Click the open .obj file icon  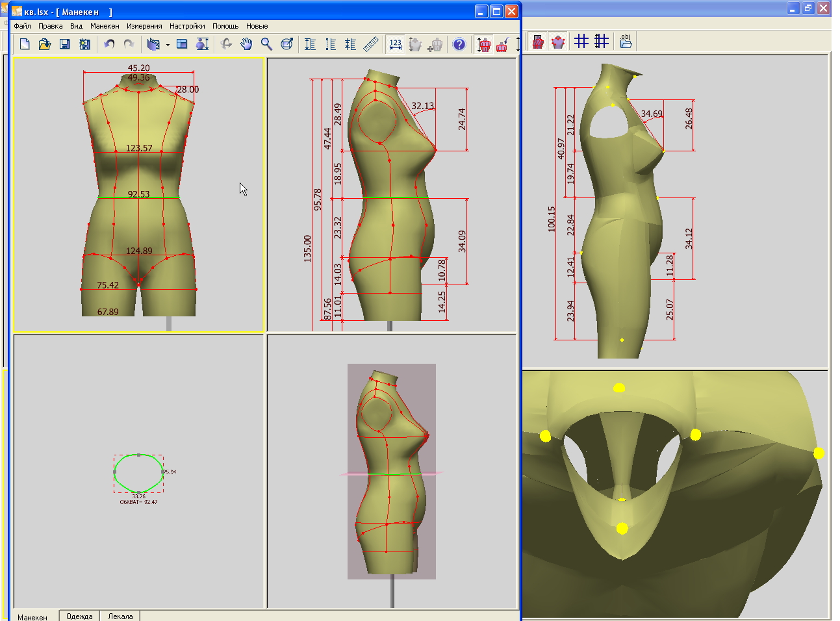click(626, 42)
